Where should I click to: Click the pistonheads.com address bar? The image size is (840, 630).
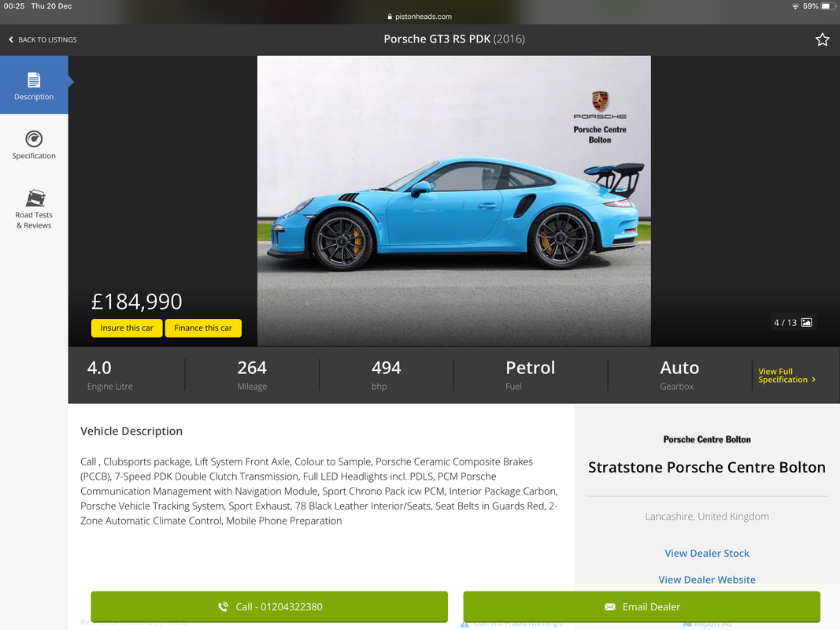420,17
